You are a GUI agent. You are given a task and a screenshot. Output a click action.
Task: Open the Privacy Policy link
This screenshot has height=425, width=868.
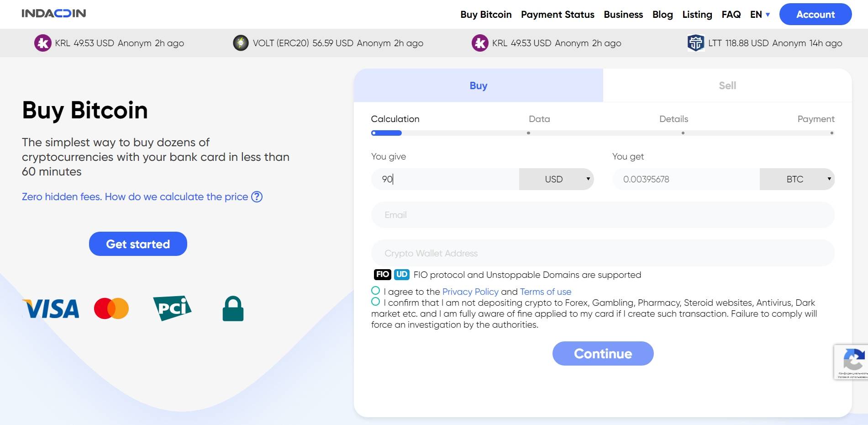470,292
